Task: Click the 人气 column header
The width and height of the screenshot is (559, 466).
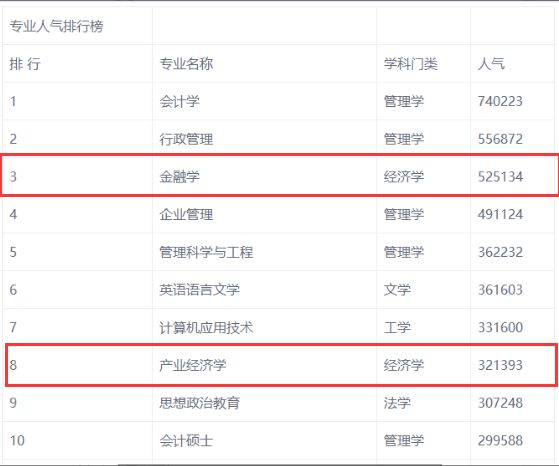Action: [491, 64]
